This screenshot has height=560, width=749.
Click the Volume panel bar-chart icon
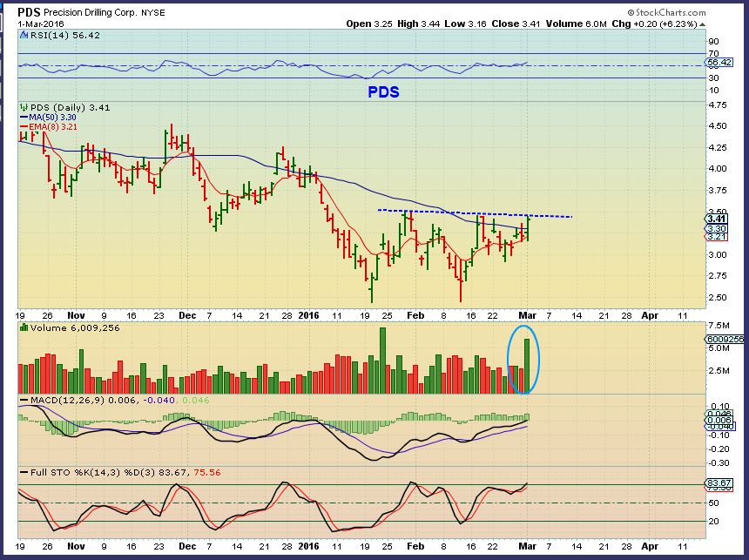click(x=24, y=327)
